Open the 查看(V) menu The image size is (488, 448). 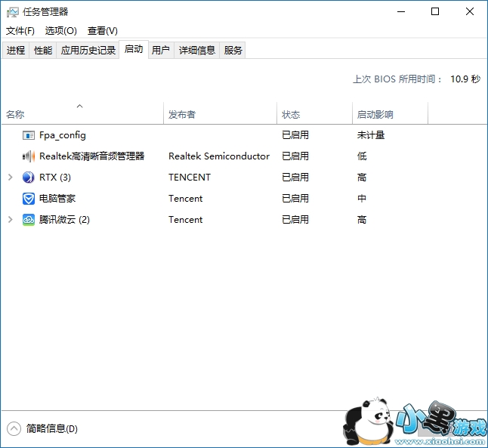[x=103, y=30]
